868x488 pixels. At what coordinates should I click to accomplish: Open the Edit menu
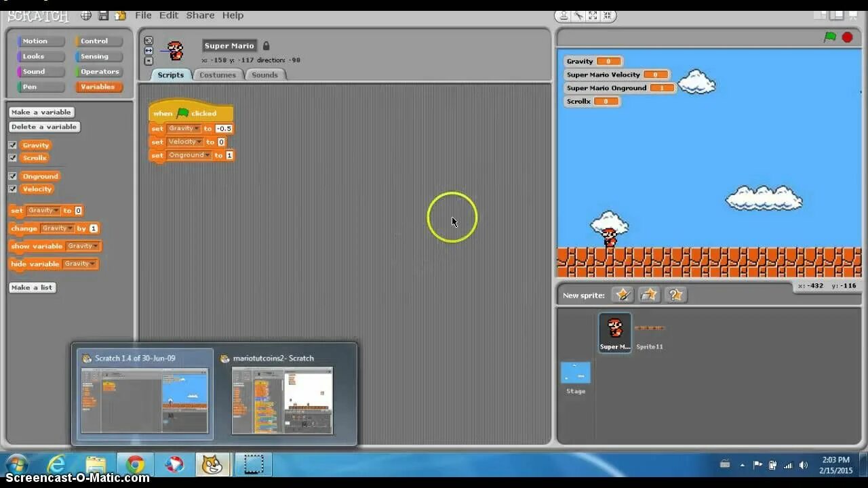tap(169, 15)
